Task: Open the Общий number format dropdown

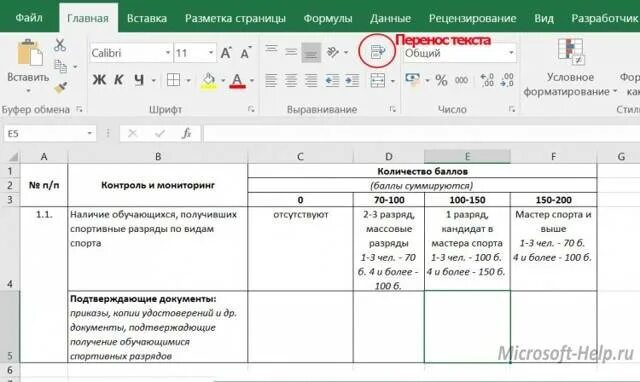Action: (x=511, y=53)
